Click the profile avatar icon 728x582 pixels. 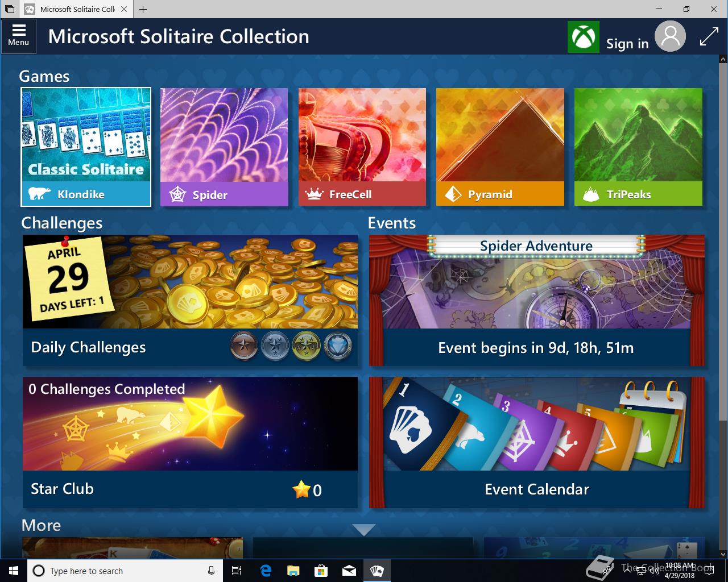(x=670, y=36)
